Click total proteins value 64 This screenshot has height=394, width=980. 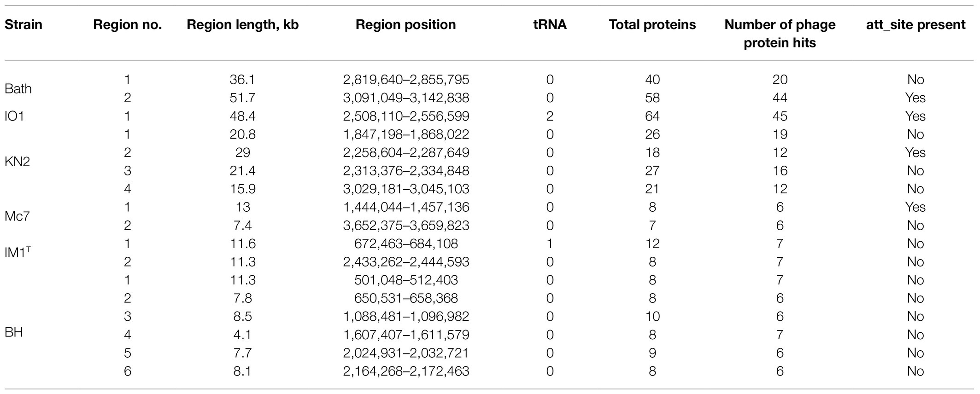pos(652,116)
